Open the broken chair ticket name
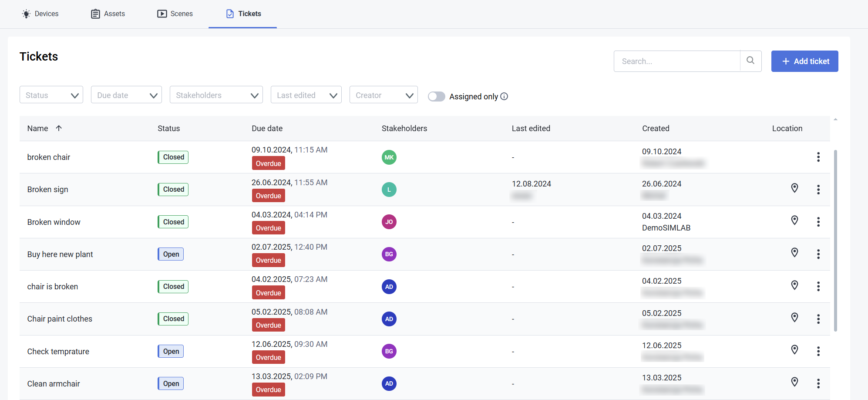The height and width of the screenshot is (400, 868). coord(49,157)
